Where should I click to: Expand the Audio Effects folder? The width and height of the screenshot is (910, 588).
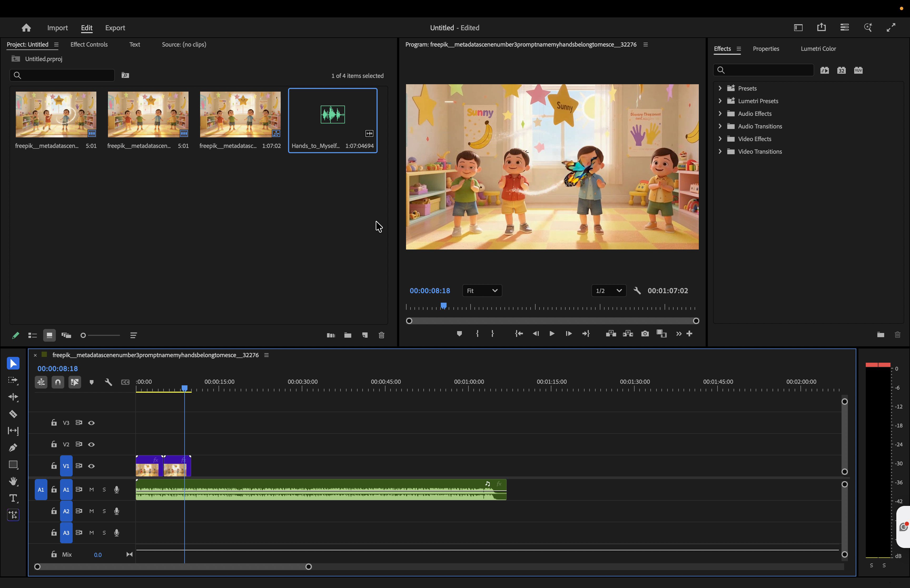tap(720, 113)
